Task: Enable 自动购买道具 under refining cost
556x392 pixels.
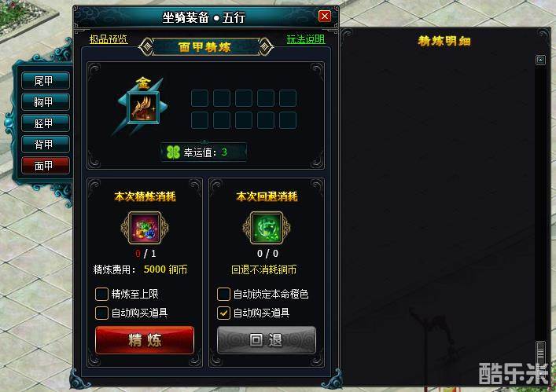Action: point(101,313)
